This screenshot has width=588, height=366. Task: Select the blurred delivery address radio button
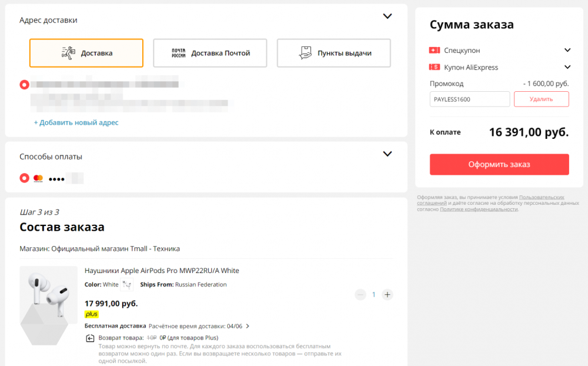pos(24,85)
